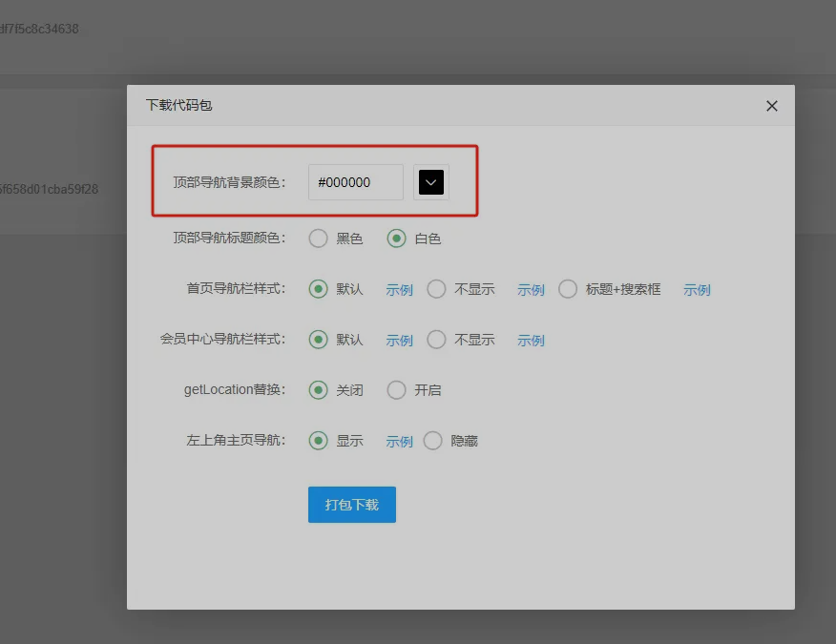Open 示例 link after 会员中心 不显示 option
Viewport: 836px width, 644px height.
click(531, 341)
